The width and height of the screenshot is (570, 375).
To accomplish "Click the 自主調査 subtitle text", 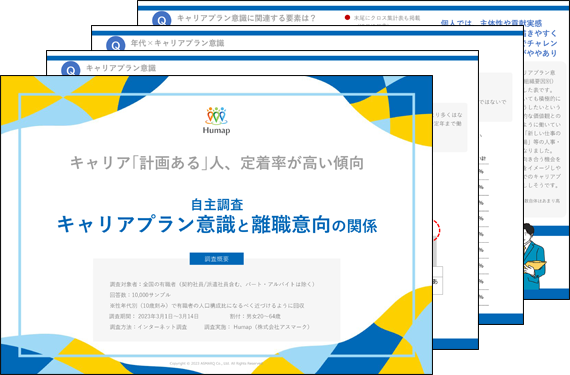I will (217, 205).
